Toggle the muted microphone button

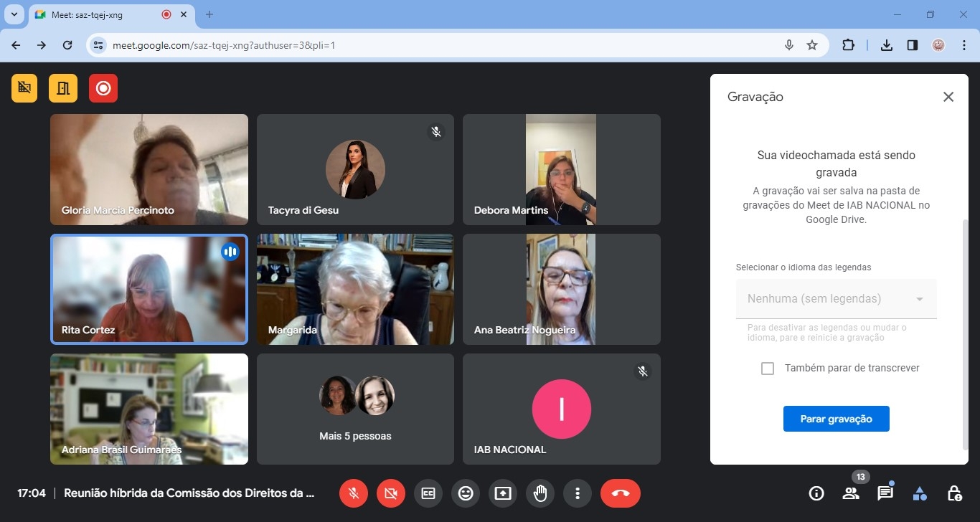(354, 493)
